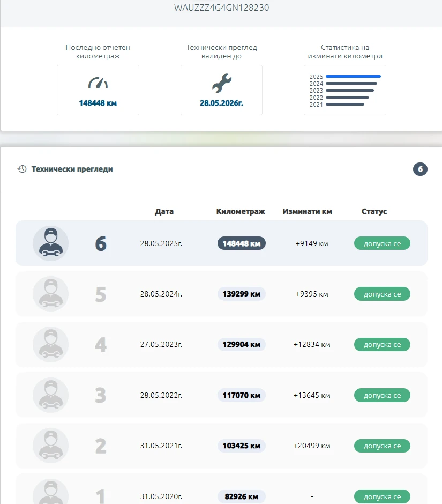Click 'допуска се' status for 28.05.2024
This screenshot has width=442, height=504.
tap(382, 294)
